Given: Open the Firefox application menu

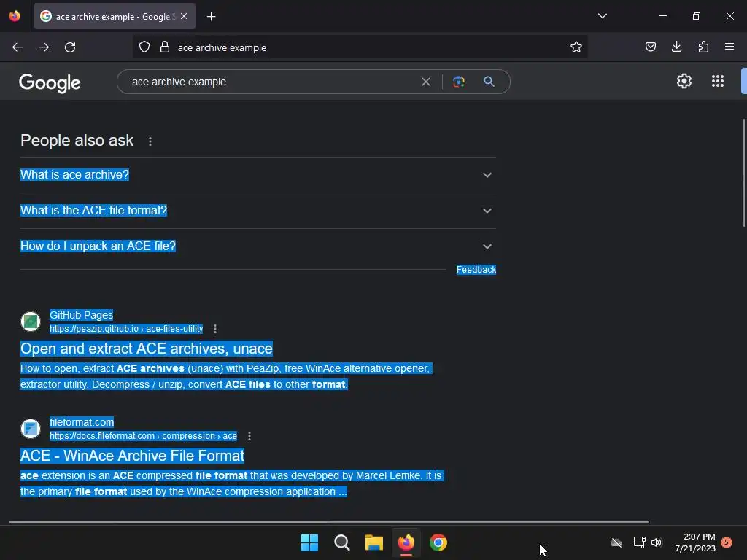Looking at the screenshot, I should (x=729, y=47).
